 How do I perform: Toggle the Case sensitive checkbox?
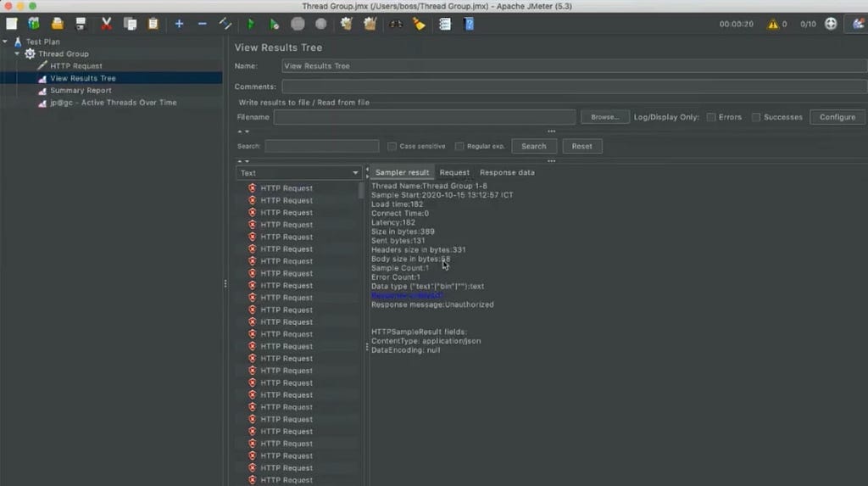(392, 146)
